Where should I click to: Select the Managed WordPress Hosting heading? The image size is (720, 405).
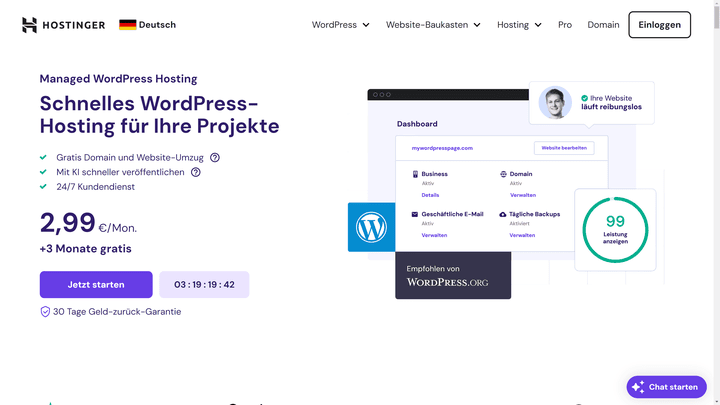coord(118,79)
